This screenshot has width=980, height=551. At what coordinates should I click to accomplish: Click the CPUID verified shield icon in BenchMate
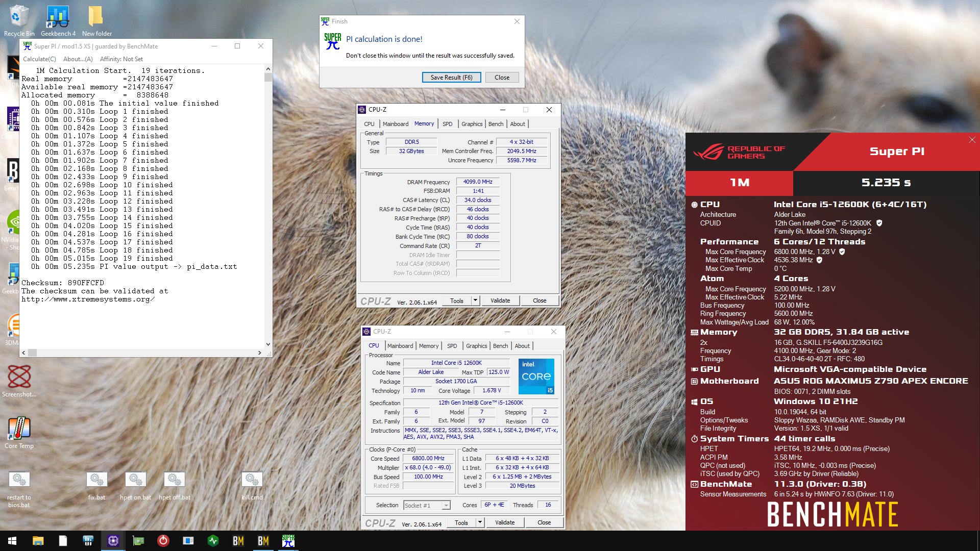click(x=879, y=223)
